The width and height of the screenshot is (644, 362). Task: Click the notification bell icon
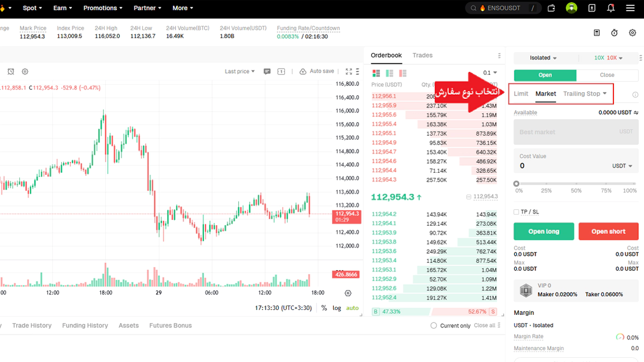pyautogui.click(x=611, y=8)
